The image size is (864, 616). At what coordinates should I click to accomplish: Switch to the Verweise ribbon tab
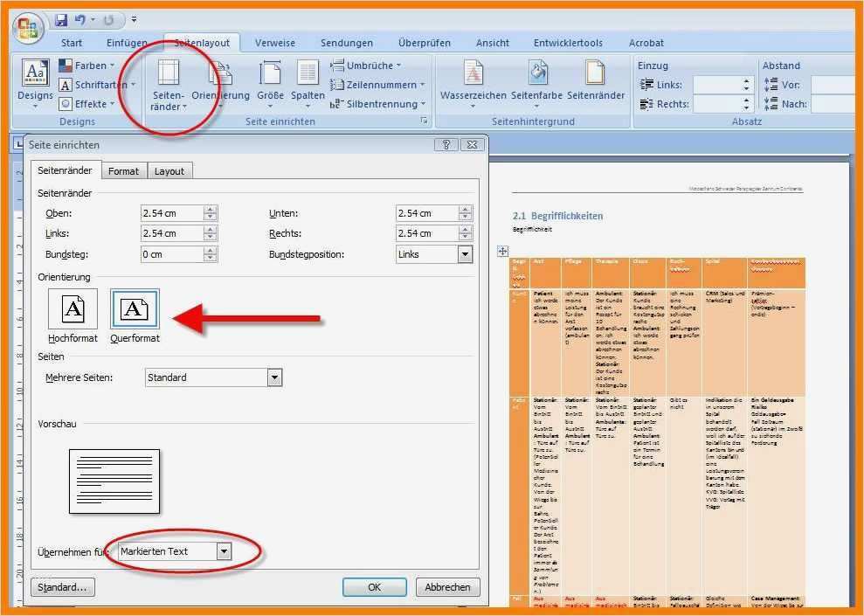click(x=275, y=43)
